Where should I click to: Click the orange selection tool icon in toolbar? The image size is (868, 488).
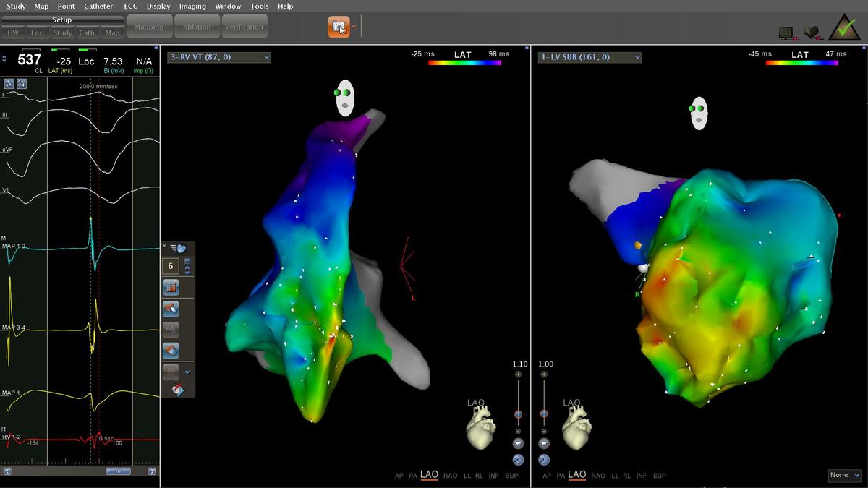click(338, 27)
